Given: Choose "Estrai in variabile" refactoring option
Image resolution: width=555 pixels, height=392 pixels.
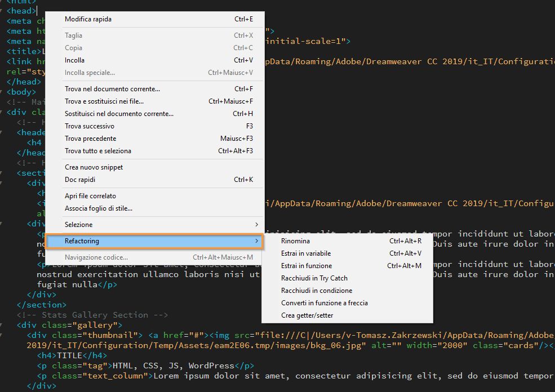Looking at the screenshot, I should (307, 253).
